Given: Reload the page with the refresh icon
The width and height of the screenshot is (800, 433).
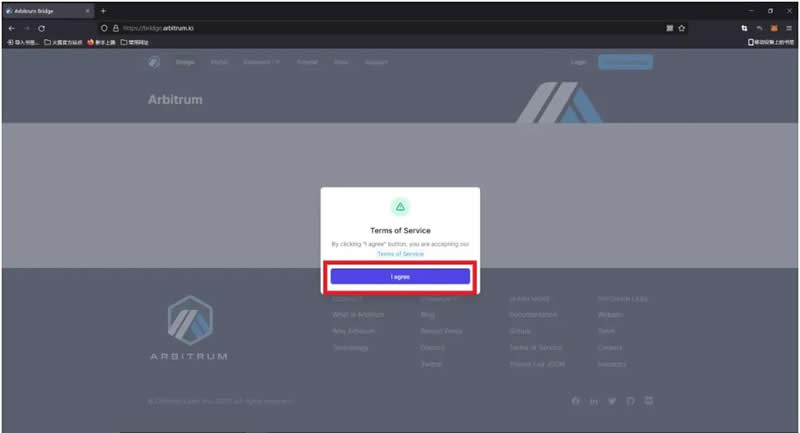Looking at the screenshot, I should (41, 28).
